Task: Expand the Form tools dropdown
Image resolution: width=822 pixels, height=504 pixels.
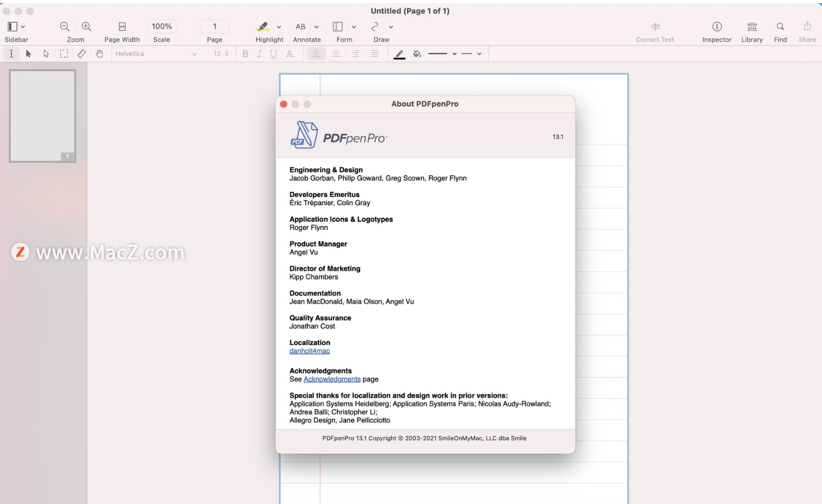Action: click(354, 27)
